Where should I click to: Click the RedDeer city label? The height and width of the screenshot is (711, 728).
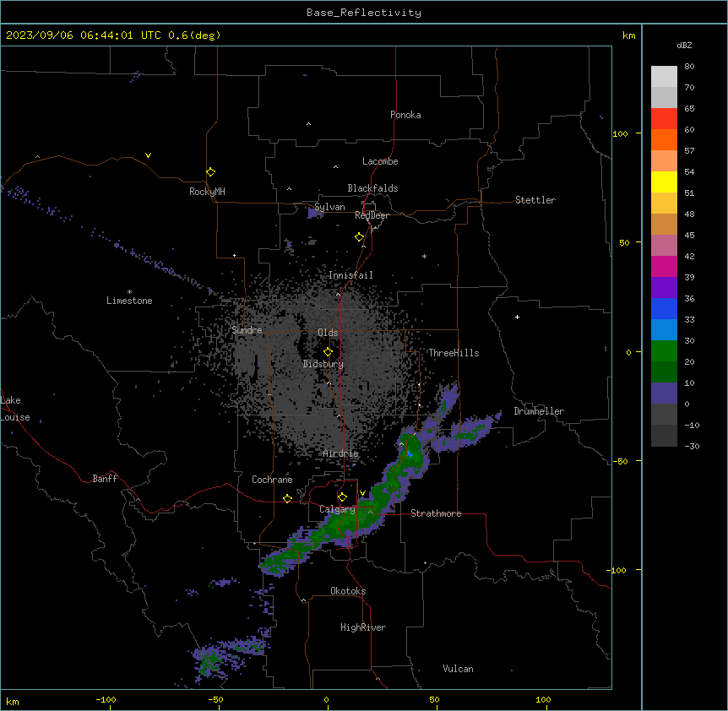pos(372,215)
